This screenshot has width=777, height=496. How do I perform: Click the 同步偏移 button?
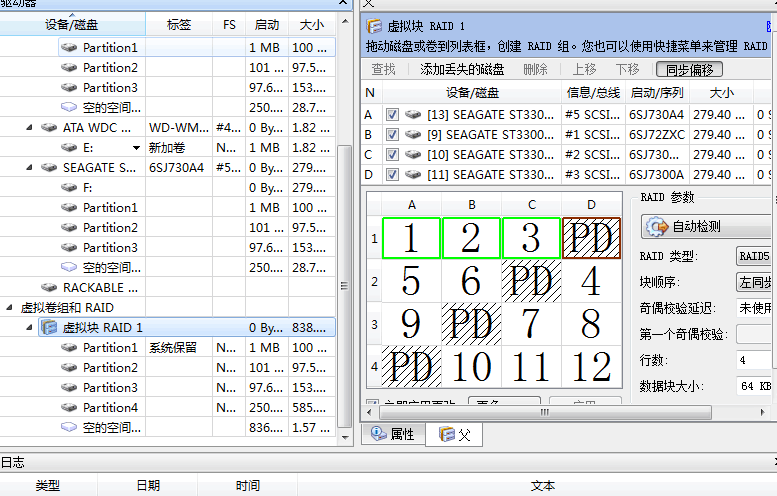point(689,69)
